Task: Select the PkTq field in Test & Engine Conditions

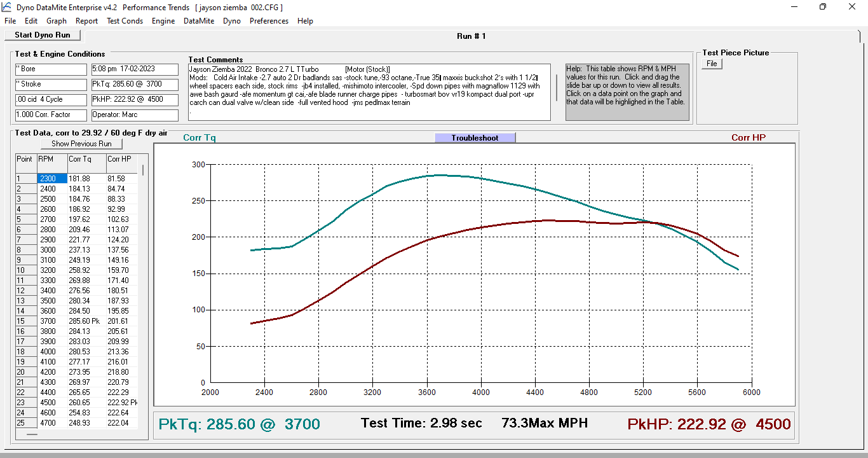Action: pyautogui.click(x=135, y=84)
